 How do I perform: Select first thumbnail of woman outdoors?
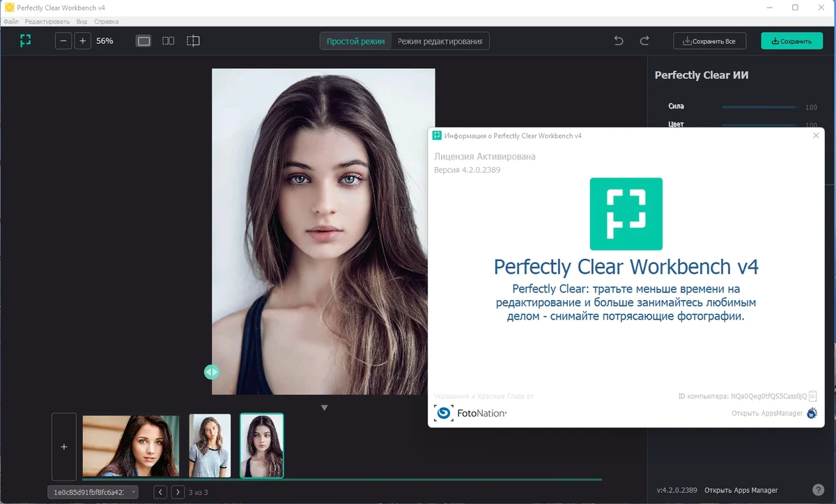pos(131,446)
